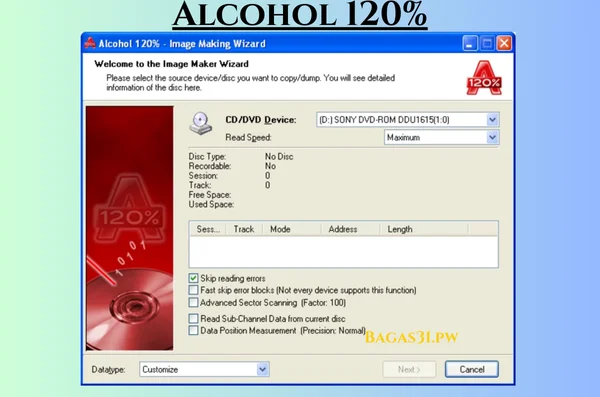Click the red Alcohol 120% logo in header
The image size is (600, 397).
[x=484, y=78]
